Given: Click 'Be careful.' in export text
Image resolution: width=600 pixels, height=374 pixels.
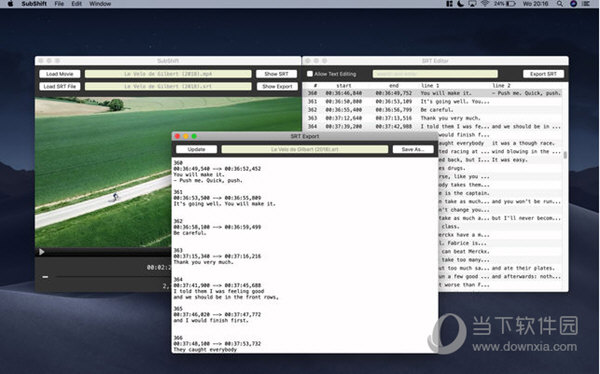Looking at the screenshot, I should (190, 233).
